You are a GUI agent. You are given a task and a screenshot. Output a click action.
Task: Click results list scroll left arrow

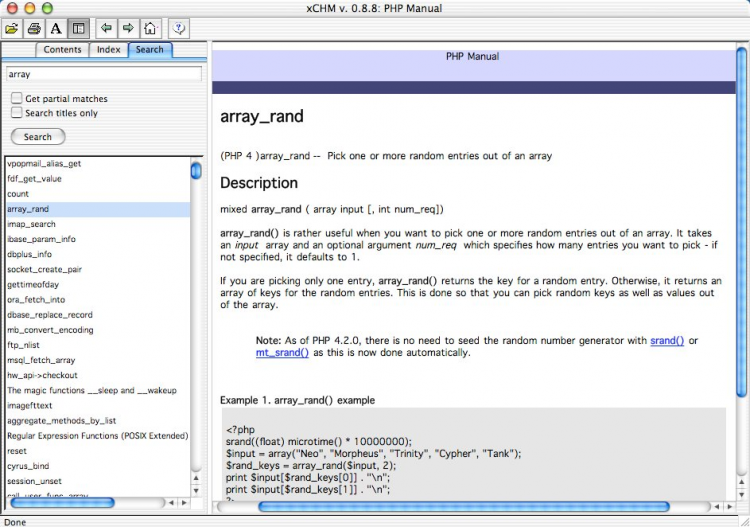tap(171, 503)
